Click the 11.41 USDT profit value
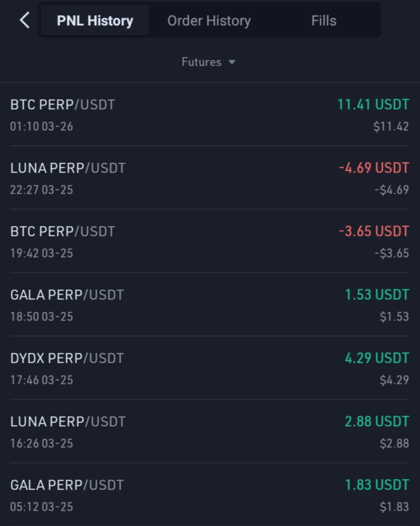 tap(374, 104)
